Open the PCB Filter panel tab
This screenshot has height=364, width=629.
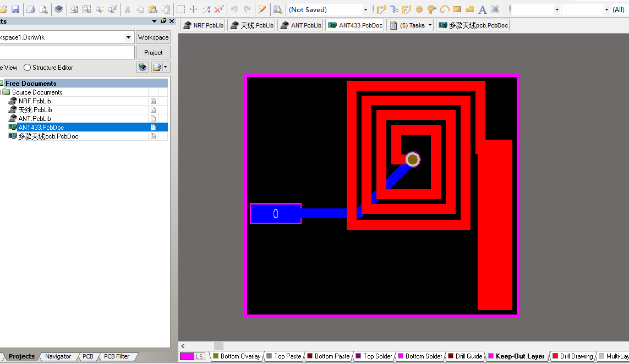[x=117, y=356]
